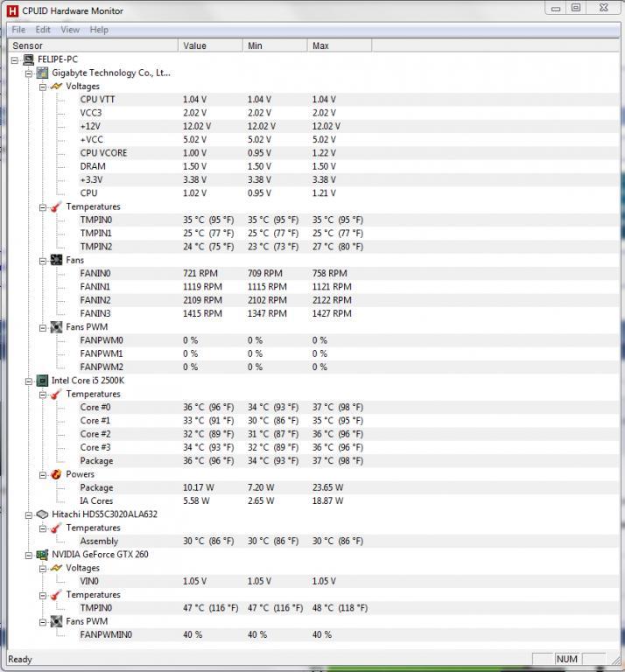The width and height of the screenshot is (625, 672).
Task: Click the CPUID Hardware Monitor title bar icon
Action: (x=12, y=10)
